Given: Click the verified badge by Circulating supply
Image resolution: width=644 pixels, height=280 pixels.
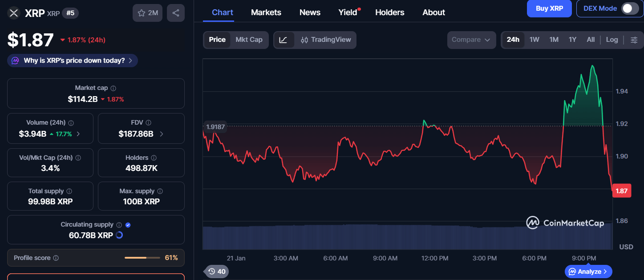Looking at the screenshot, I should coord(128,225).
